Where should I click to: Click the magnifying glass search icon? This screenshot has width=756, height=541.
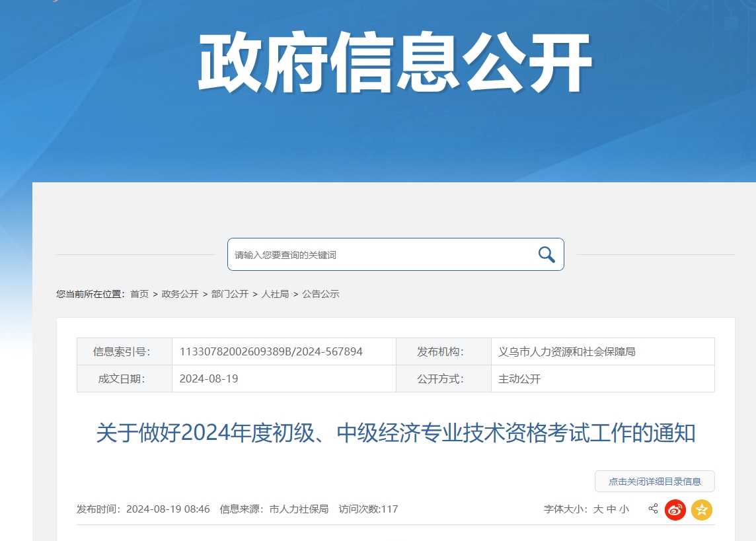click(x=546, y=254)
